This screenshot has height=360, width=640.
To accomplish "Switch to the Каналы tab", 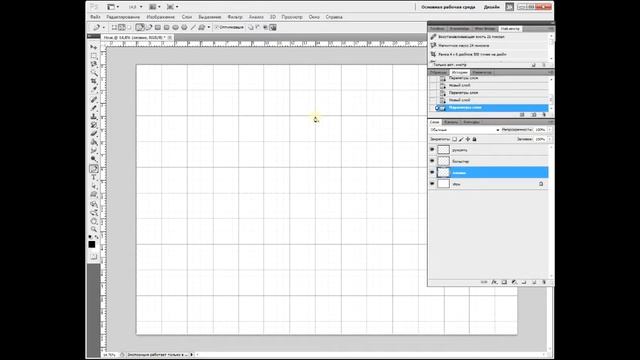I will 451,122.
